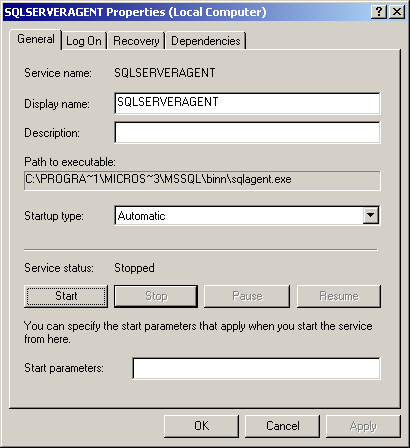Focus the Start parameters input field
Image resolution: width=410 pixels, height=448 pixels.
point(256,368)
